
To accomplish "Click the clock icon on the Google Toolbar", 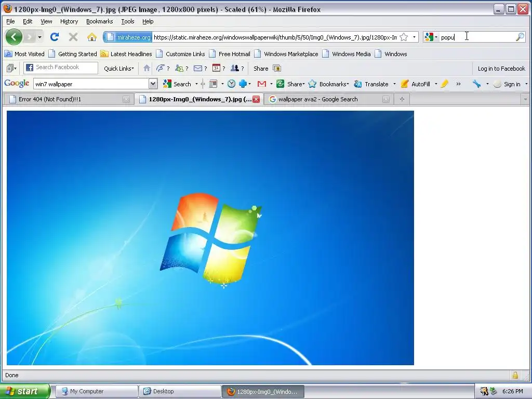I will pos(231,84).
